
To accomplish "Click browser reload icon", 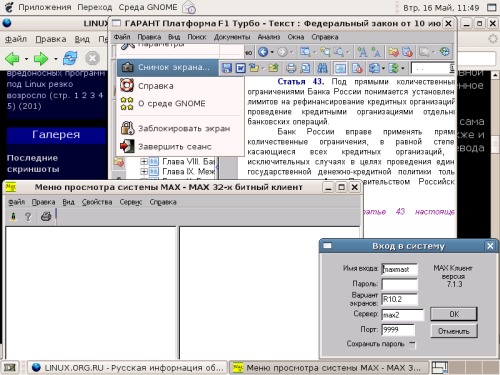I will pyautogui.click(x=70, y=59).
